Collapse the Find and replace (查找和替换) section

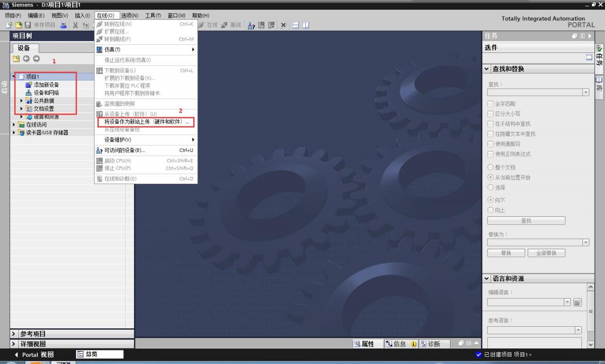coord(487,69)
